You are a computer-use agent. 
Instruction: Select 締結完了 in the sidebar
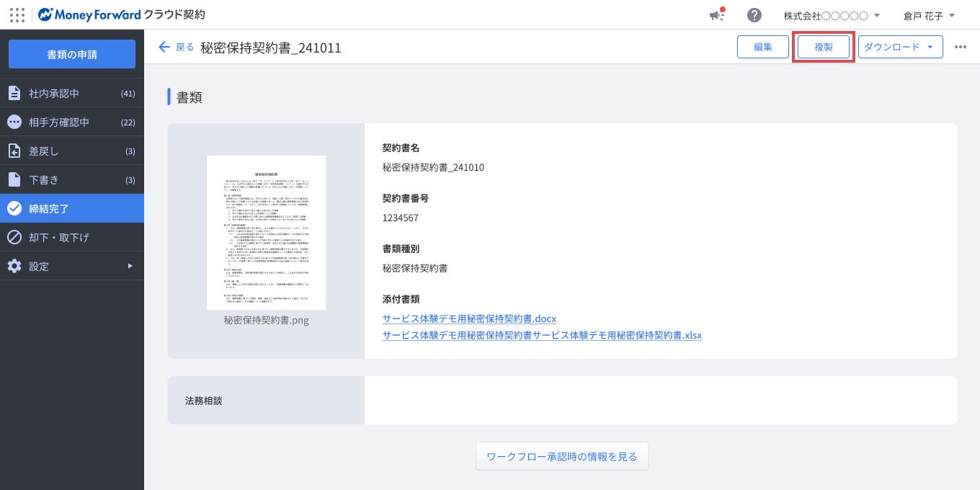[x=72, y=208]
